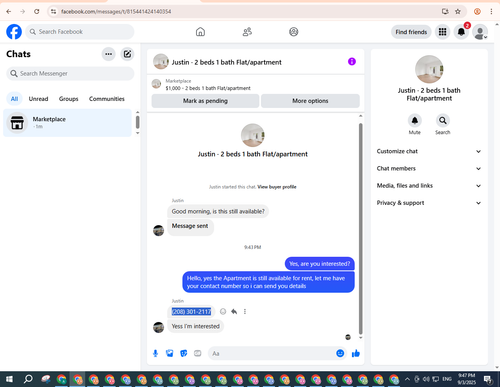The width and height of the screenshot is (500, 387).
Task: Click the $1,000 listing thumbnail
Action: point(156,84)
